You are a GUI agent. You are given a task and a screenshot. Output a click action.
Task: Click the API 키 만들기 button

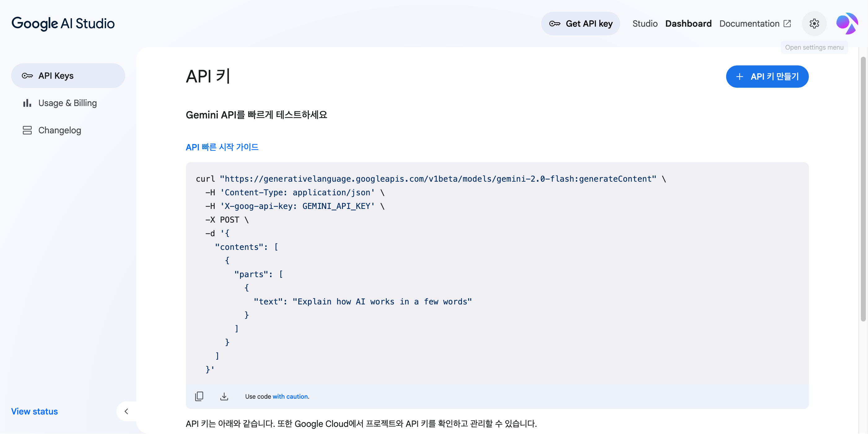pyautogui.click(x=767, y=77)
